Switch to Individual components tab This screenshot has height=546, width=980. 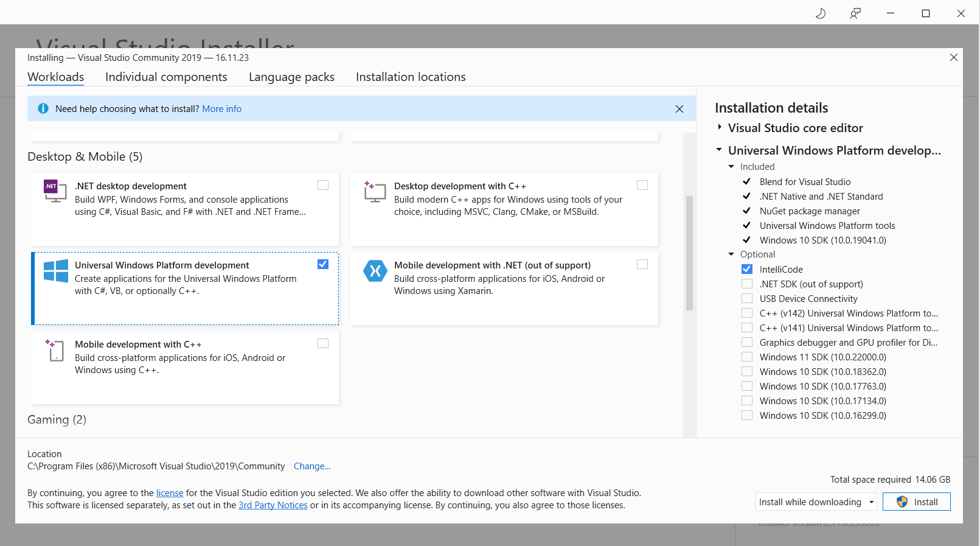(166, 77)
